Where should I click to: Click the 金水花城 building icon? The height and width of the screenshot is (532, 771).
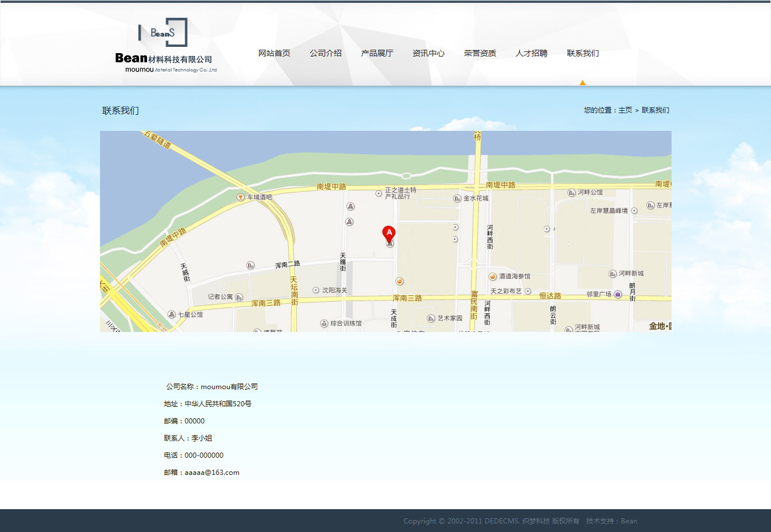tap(457, 198)
